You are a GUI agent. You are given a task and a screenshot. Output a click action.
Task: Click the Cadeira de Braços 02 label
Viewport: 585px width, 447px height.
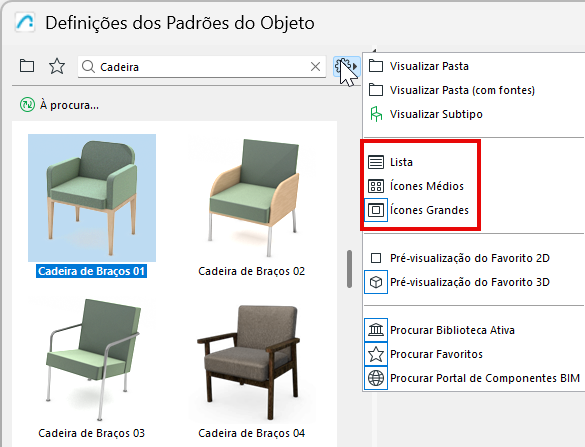tap(251, 271)
